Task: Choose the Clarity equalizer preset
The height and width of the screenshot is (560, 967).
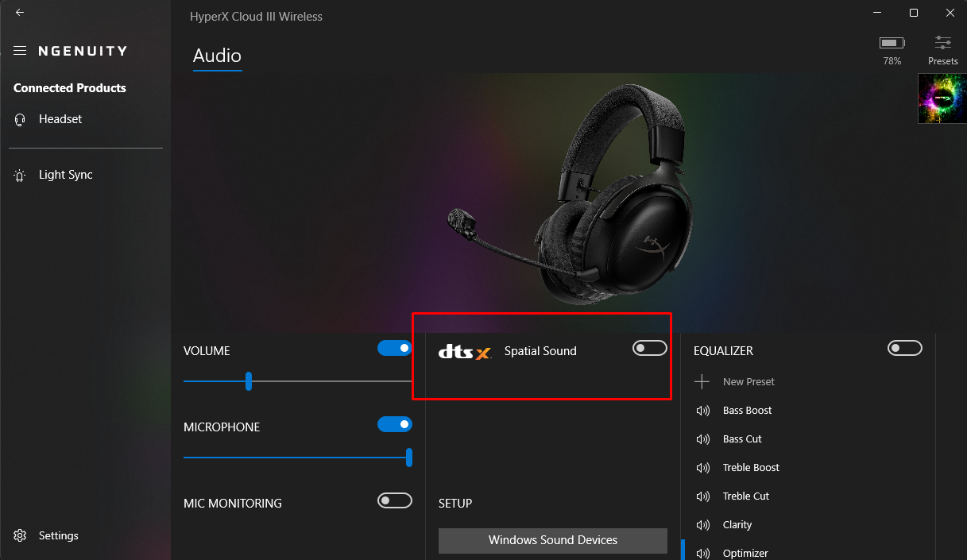Action: click(x=737, y=525)
